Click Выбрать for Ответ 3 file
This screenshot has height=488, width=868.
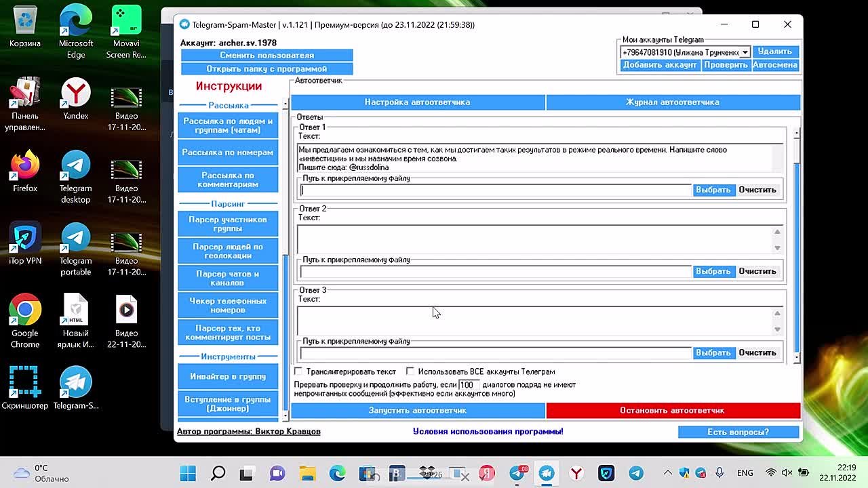coord(713,352)
